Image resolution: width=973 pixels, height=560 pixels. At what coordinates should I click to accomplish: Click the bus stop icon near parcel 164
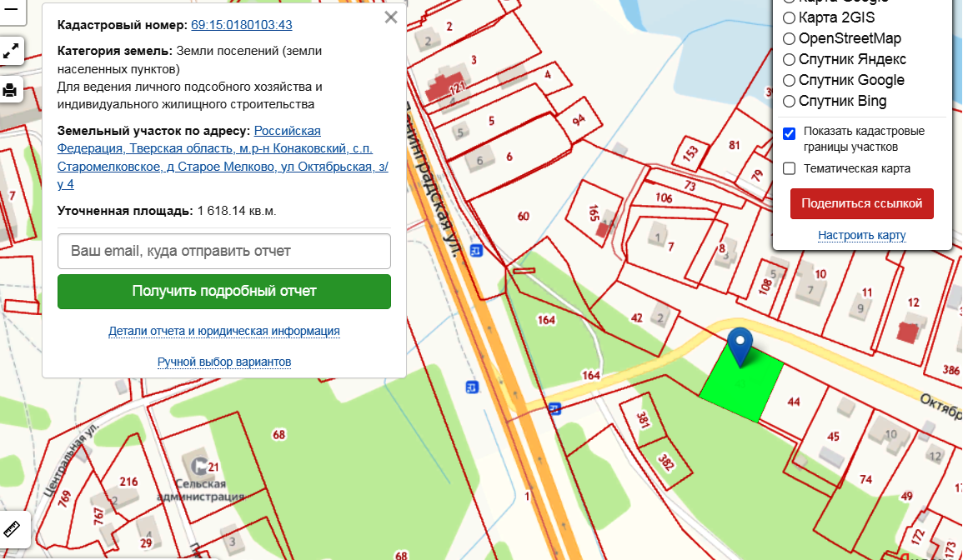554,408
